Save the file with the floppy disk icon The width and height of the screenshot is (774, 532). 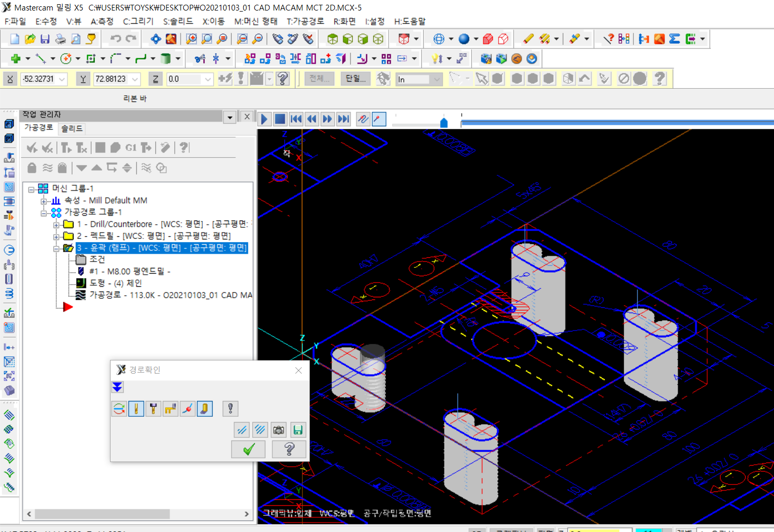[45, 39]
